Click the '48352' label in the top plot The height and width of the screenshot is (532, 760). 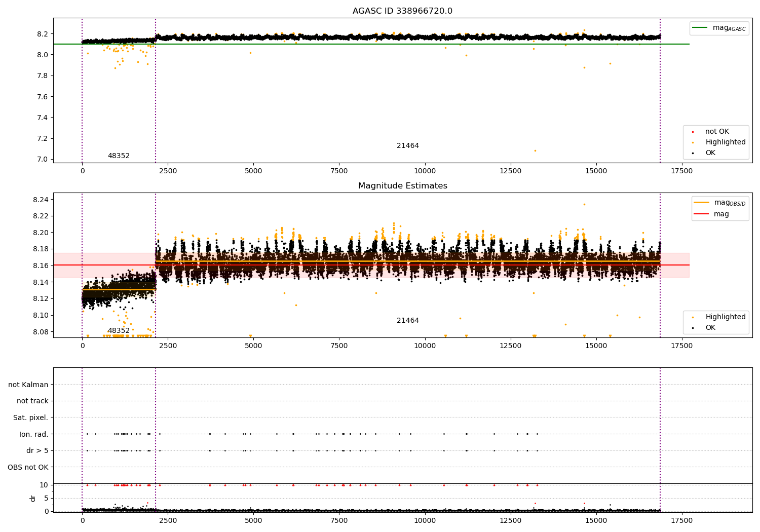(119, 156)
